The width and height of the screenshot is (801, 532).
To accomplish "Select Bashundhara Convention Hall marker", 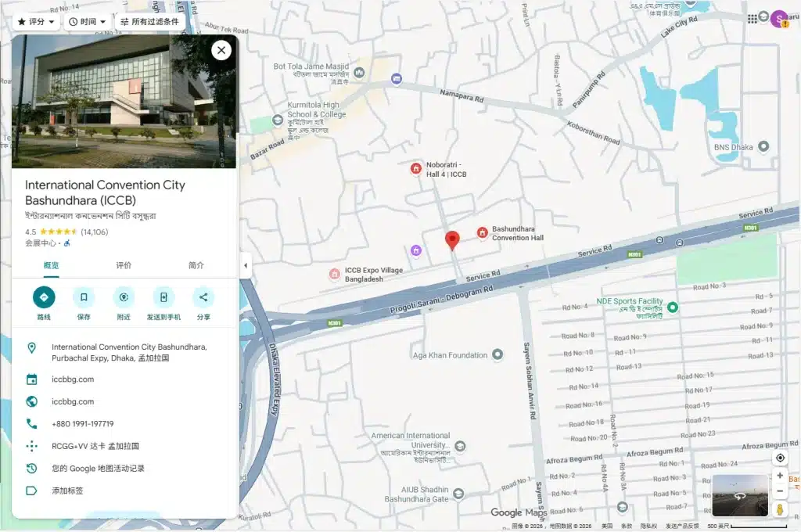I will (482, 233).
